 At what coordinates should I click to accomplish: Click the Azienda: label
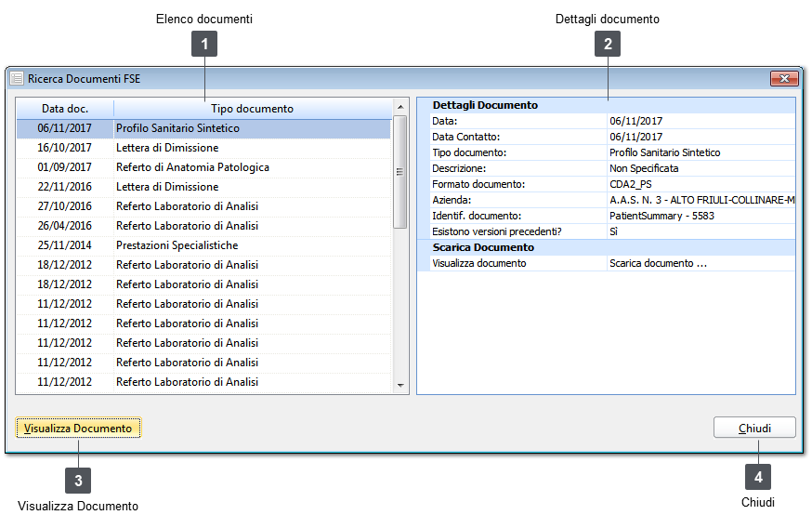(452, 200)
